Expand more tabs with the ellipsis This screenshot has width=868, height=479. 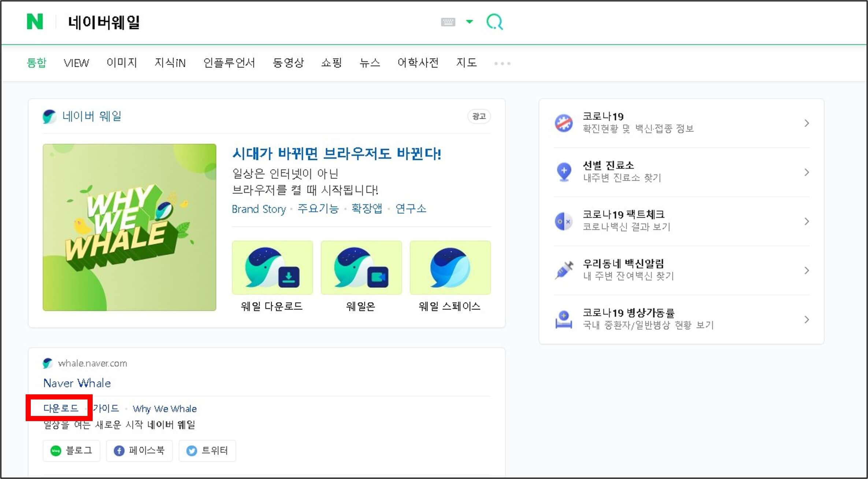(x=502, y=63)
